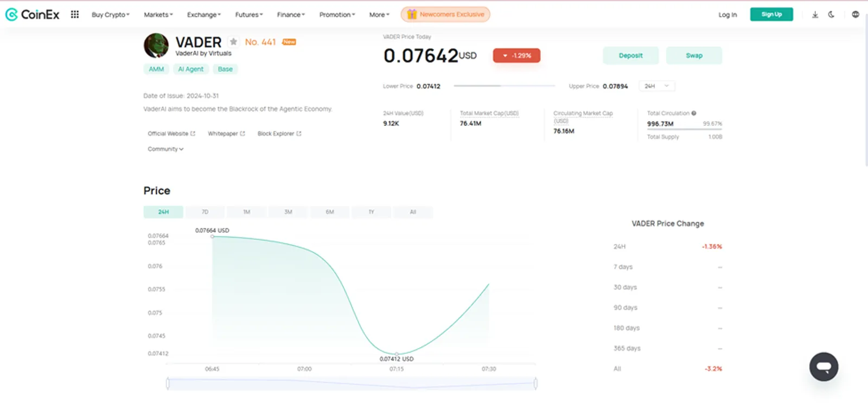This screenshot has height=403, width=868.
Task: Click the 996.73M circulation value
Action: coord(660,124)
